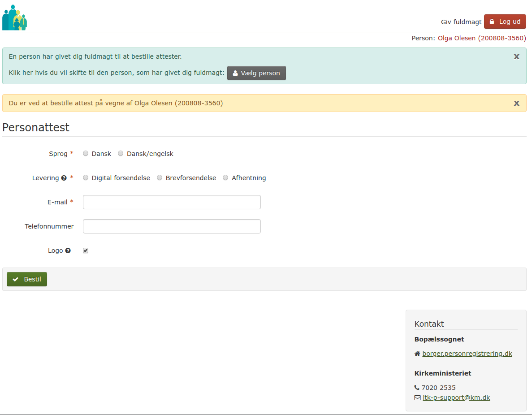Select the Dansk language radio button

coord(86,154)
